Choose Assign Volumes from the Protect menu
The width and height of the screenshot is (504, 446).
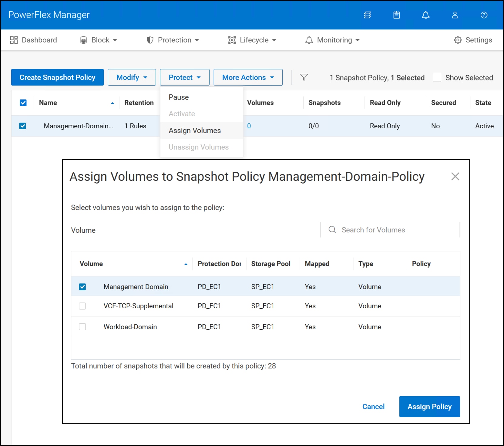click(x=201, y=130)
